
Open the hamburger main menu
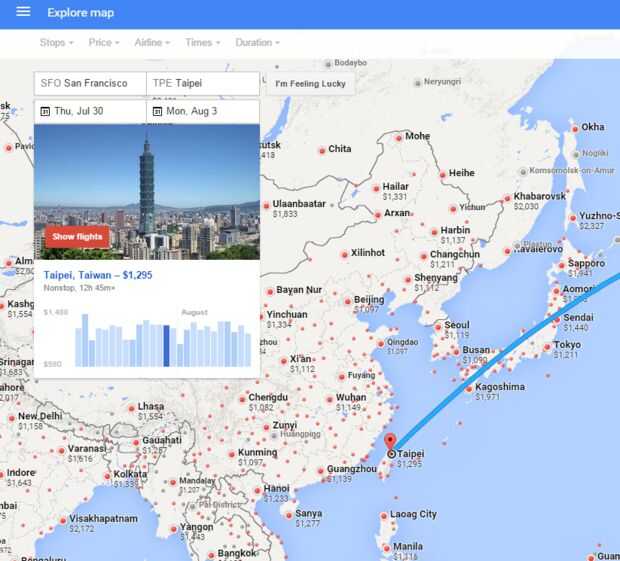23,11
